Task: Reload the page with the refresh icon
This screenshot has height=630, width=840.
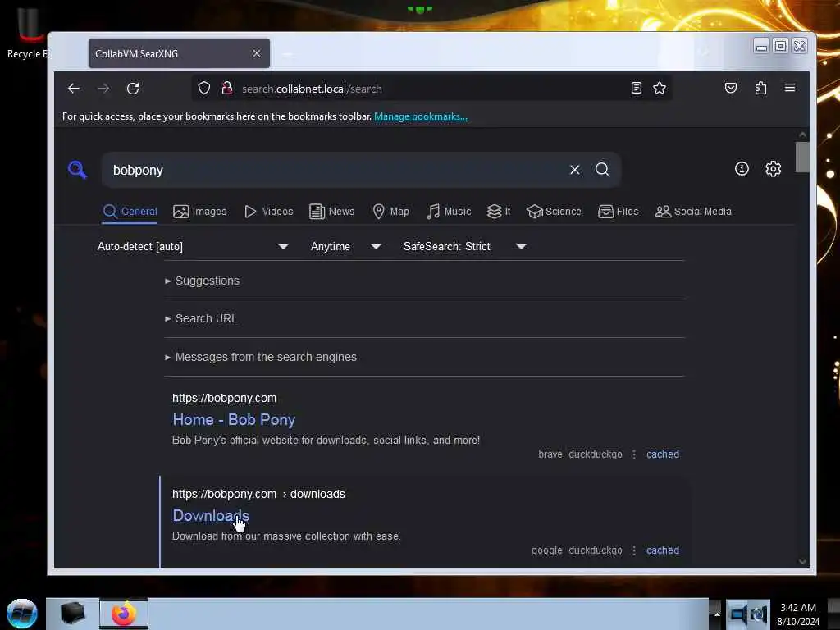Action: point(133,89)
